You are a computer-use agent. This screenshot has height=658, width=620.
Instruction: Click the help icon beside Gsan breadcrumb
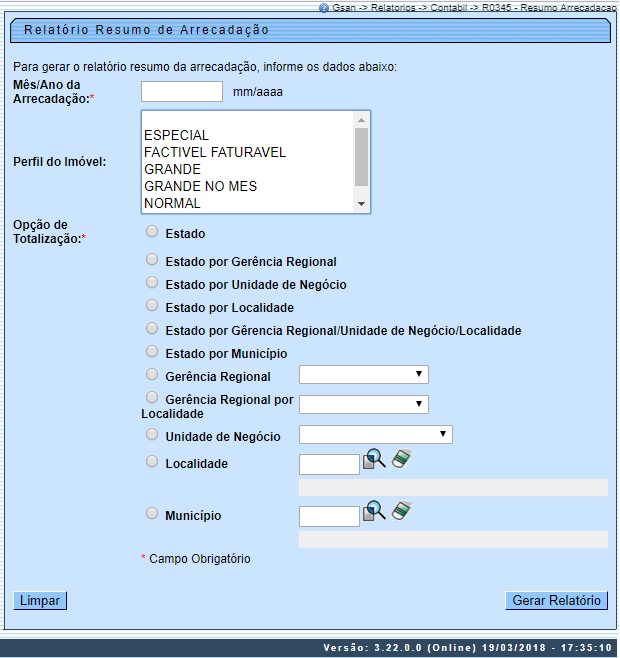[324, 7]
